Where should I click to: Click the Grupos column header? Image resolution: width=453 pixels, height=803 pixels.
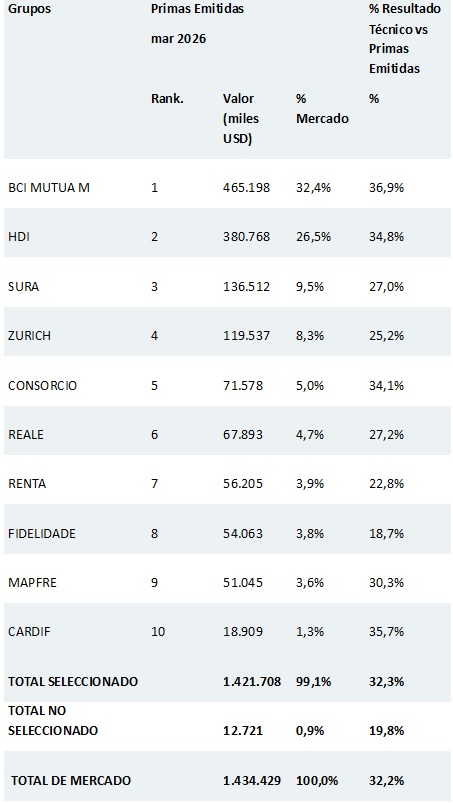point(30,9)
